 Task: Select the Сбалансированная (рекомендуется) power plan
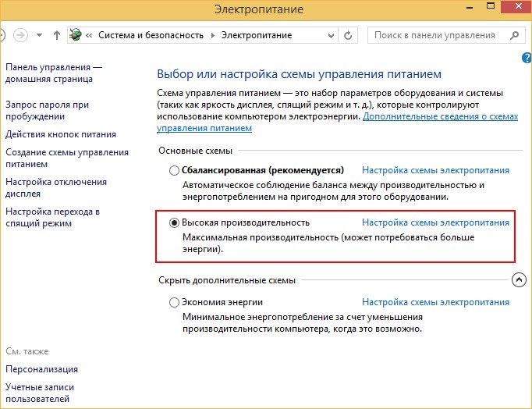point(174,170)
